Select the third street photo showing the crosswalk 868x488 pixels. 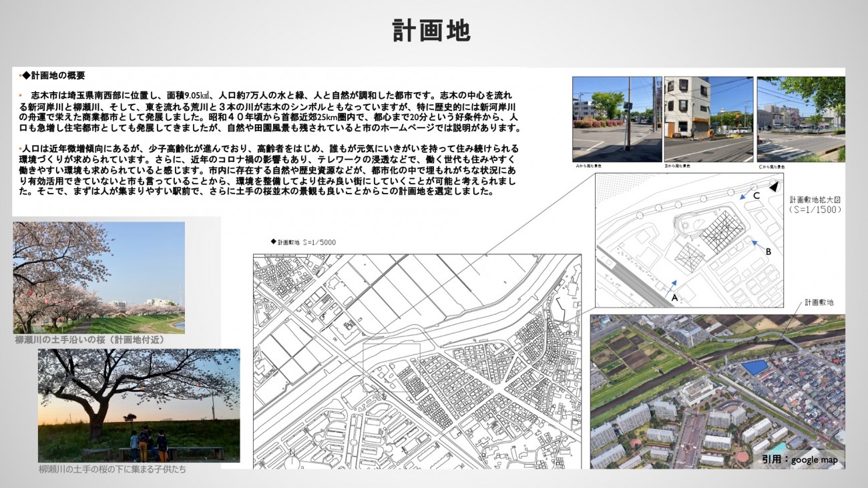(801, 119)
